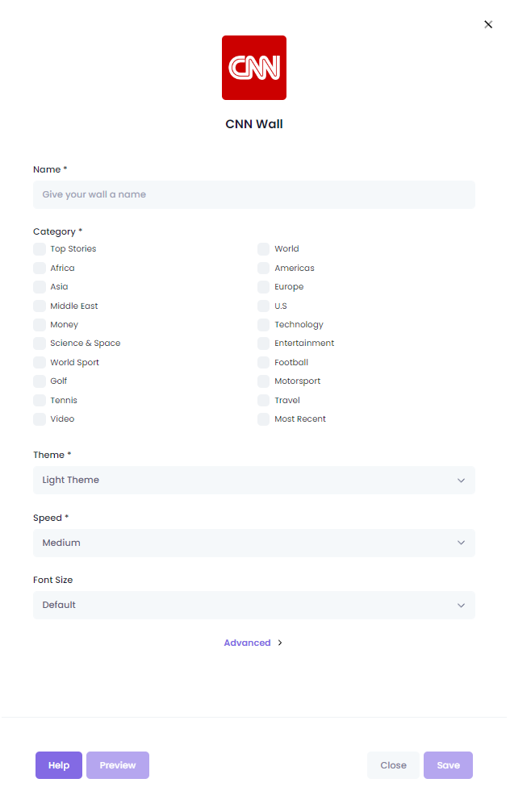The image size is (510, 812).
Task: Open the Speed dropdown showing Medium
Action: tap(254, 543)
